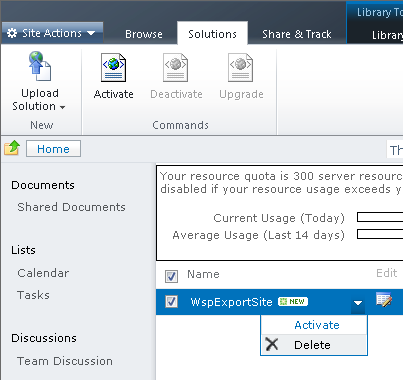403x380 pixels.
Task: Click the Site Actions gear icon
Action: (x=12, y=33)
